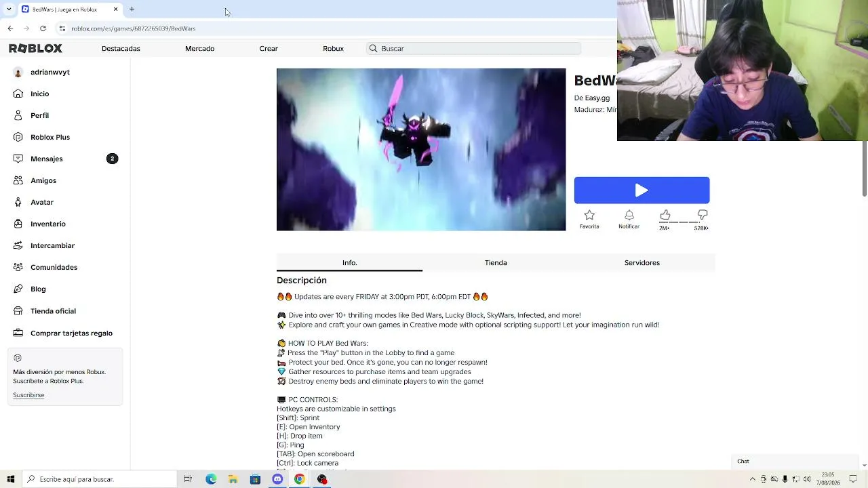This screenshot has width=868, height=488.
Task: Reload the page with refresh icon
Action: point(43,28)
